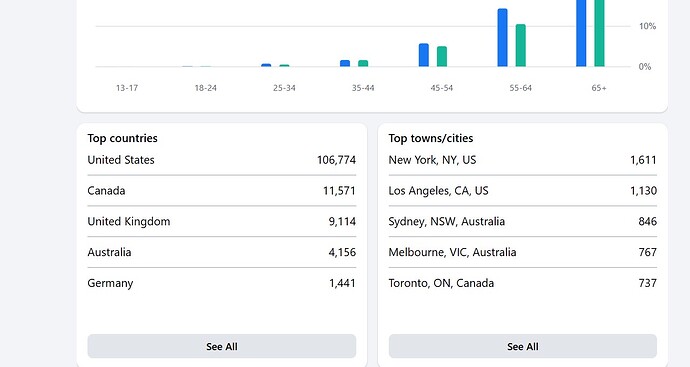This screenshot has width=690, height=367.
Task: Click the 13-17 age axis label
Action: pyautogui.click(x=127, y=88)
